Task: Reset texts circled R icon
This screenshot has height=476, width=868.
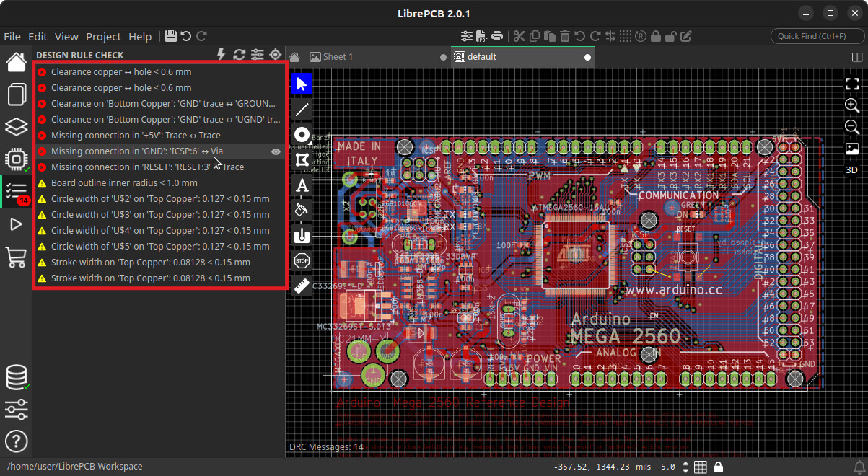Action: point(641,36)
